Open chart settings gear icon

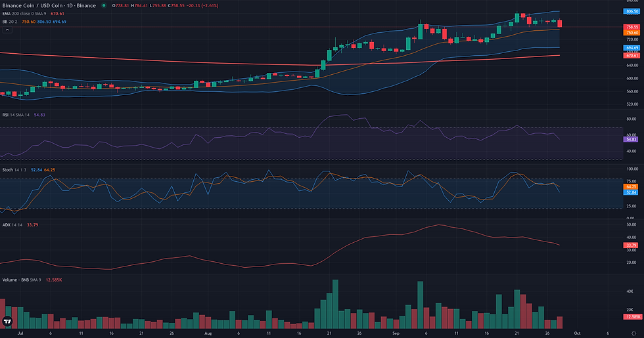(x=634, y=333)
